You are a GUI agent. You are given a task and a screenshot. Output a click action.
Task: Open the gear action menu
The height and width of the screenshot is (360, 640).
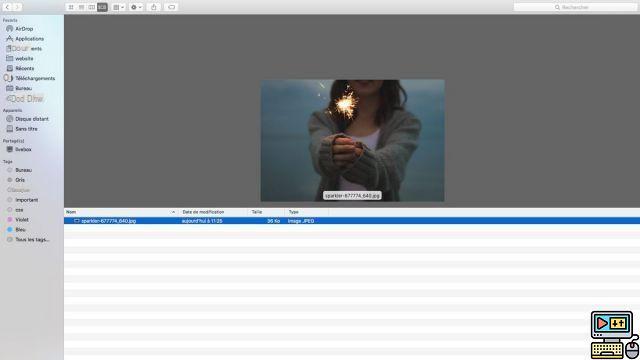136,7
